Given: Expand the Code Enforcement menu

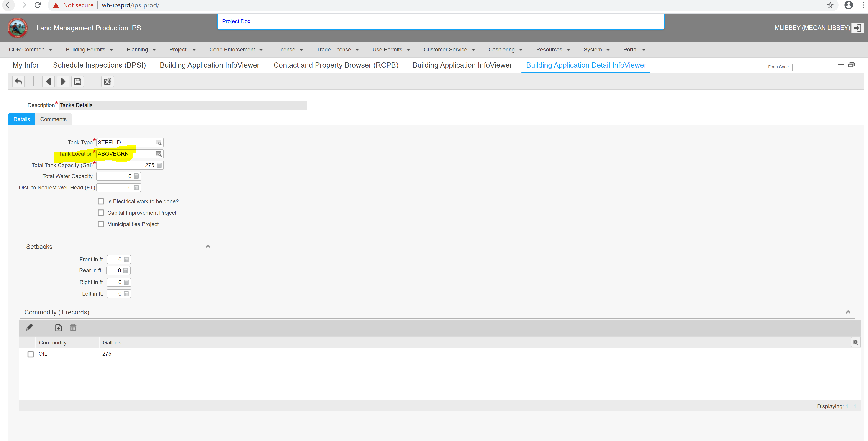Looking at the screenshot, I should 236,50.
